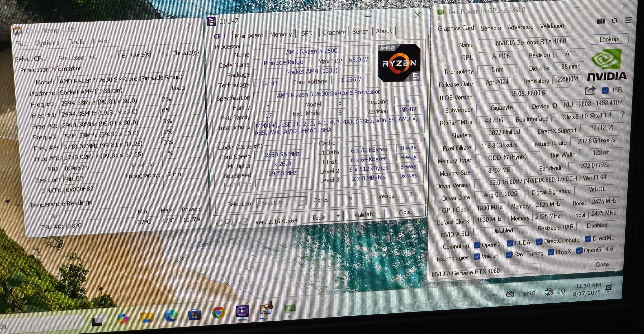Click CPU-Z title bar icon
The image size is (644, 334).
[211, 22]
